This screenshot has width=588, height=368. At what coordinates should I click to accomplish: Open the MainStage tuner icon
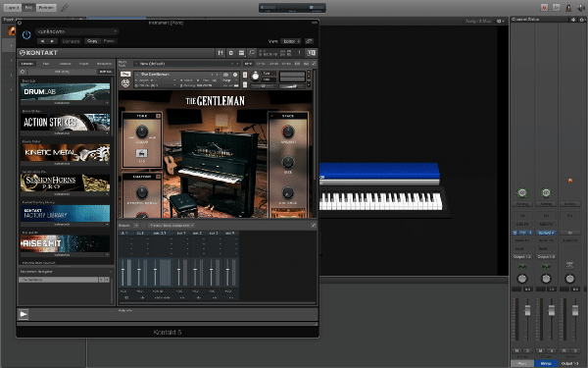click(x=64, y=8)
